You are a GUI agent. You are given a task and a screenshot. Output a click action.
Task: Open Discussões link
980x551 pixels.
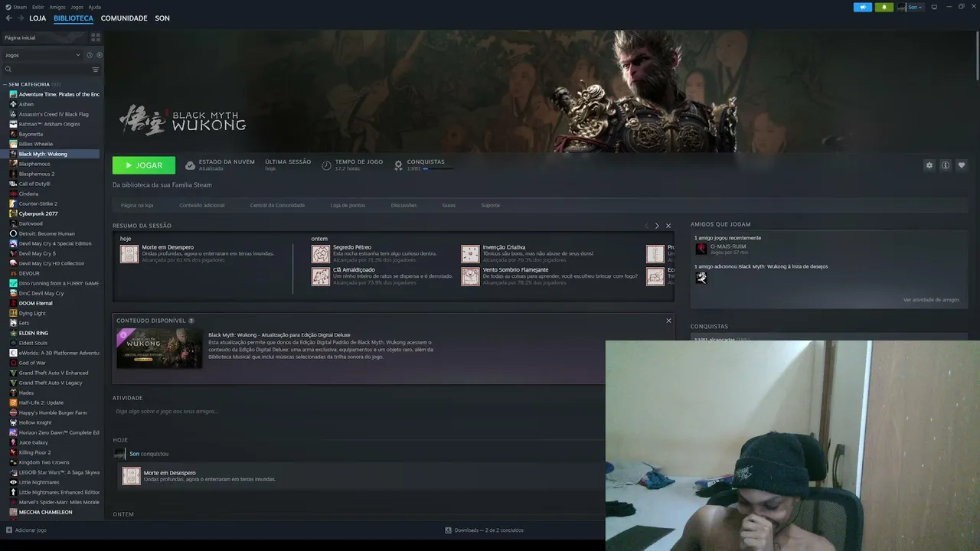[x=403, y=205]
